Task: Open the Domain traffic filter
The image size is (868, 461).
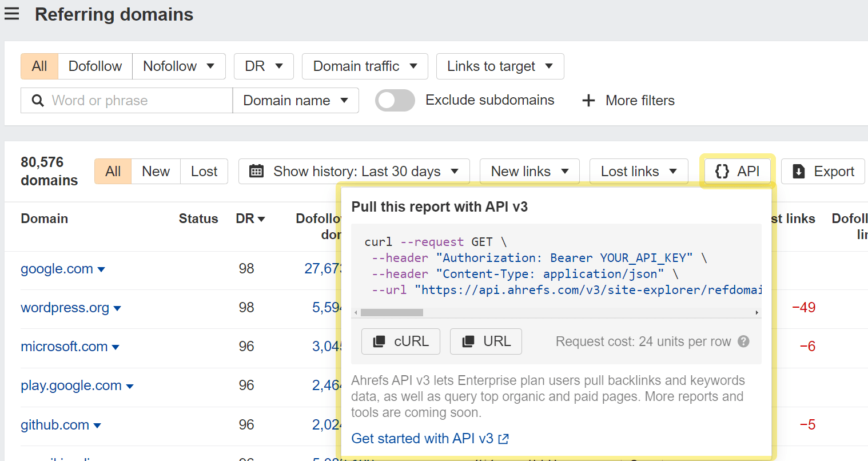Action: [x=364, y=66]
